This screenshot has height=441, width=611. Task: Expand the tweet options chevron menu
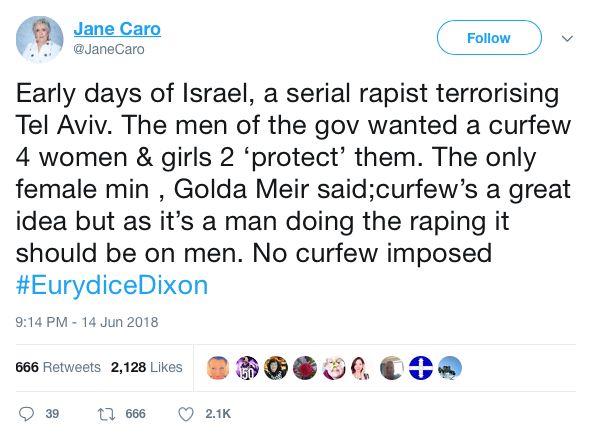568,38
